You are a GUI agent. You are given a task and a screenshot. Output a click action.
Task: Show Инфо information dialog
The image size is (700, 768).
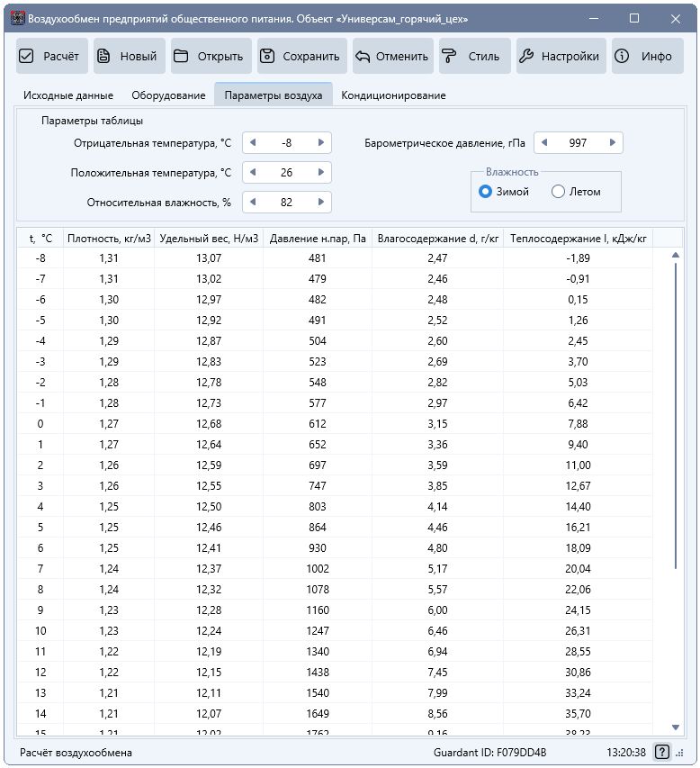coord(645,56)
